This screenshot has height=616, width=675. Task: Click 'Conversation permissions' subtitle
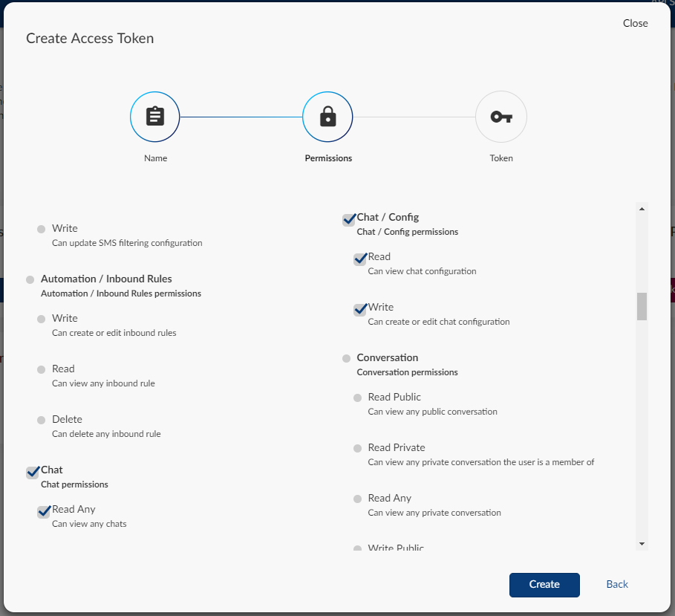click(x=407, y=372)
